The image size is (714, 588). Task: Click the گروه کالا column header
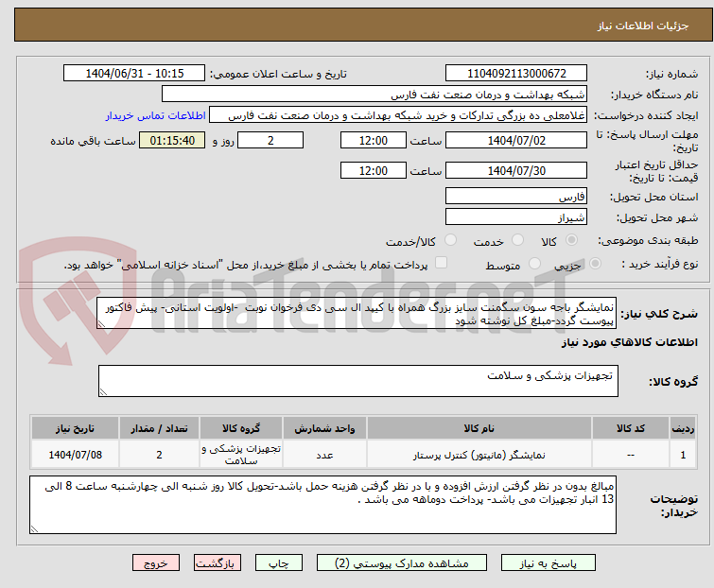click(241, 428)
